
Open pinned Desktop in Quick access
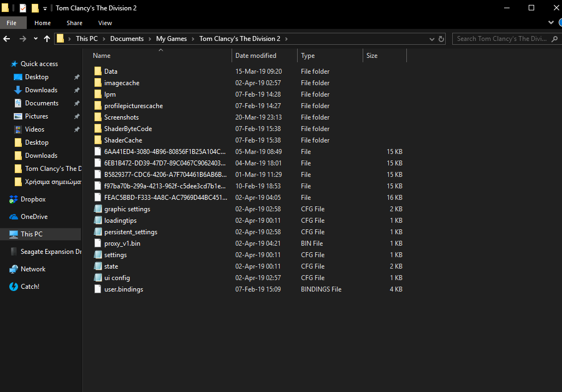(x=37, y=77)
